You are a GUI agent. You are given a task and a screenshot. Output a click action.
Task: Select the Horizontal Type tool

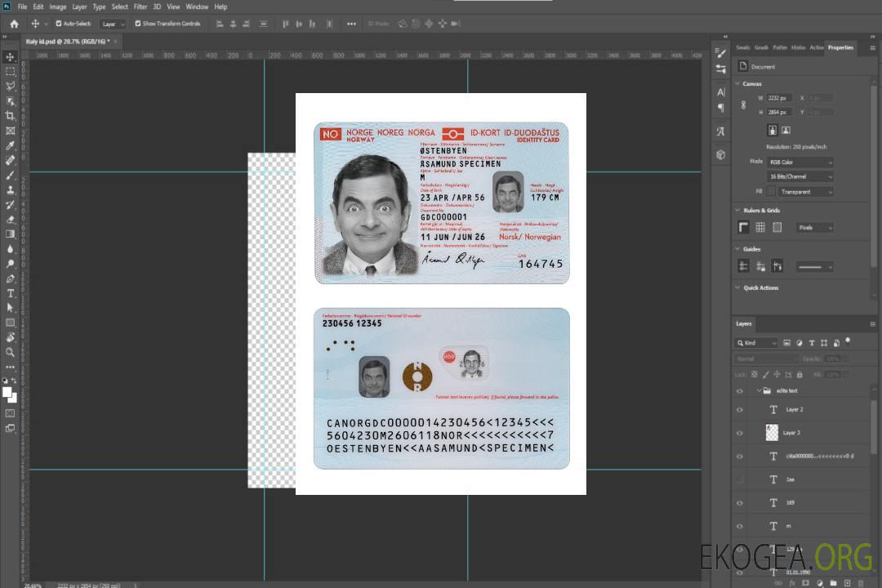point(11,293)
